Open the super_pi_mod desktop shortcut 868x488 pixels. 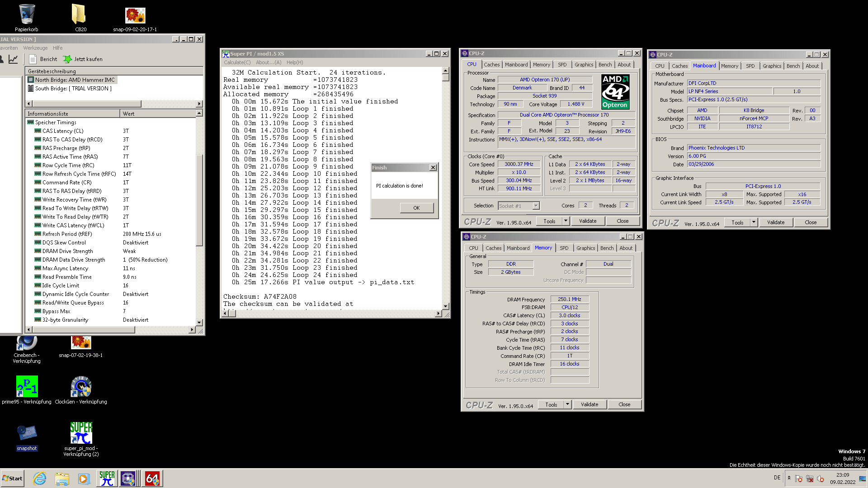[81, 433]
